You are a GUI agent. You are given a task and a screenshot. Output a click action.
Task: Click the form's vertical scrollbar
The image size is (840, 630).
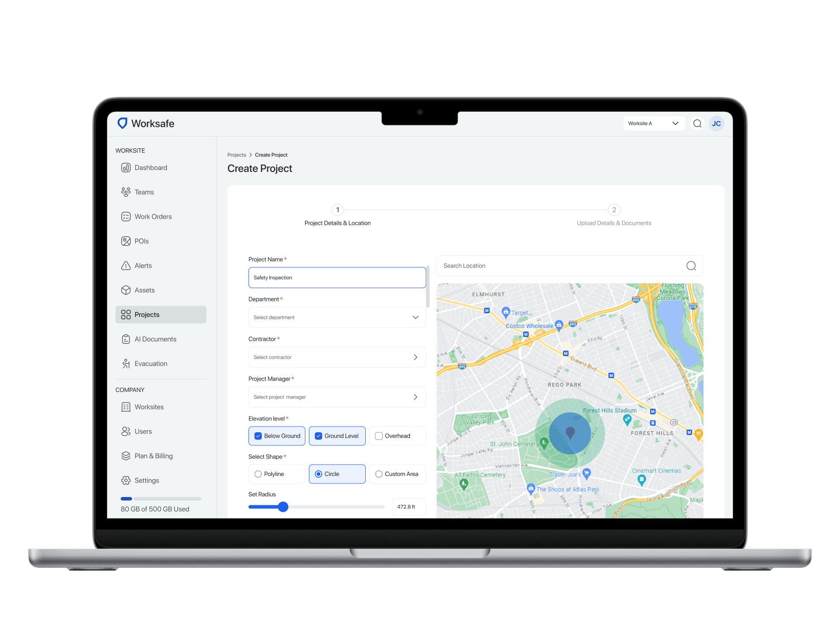tap(428, 287)
